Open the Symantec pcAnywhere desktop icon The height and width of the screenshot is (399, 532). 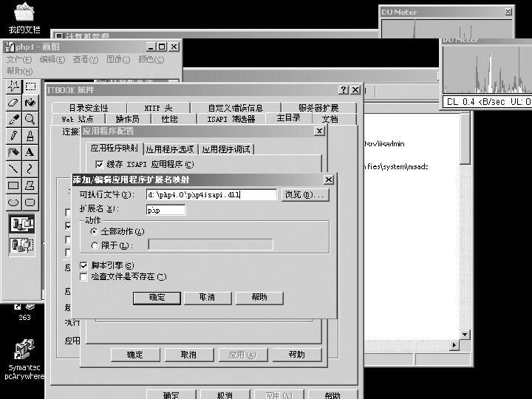[24, 360]
